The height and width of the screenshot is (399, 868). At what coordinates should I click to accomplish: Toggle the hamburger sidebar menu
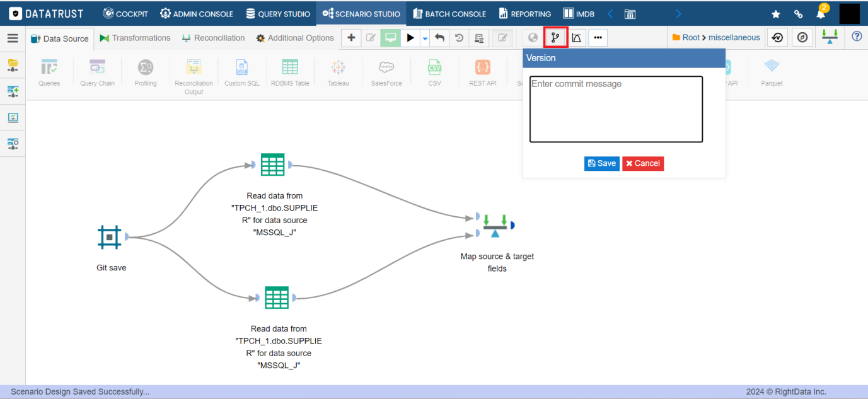tap(13, 38)
